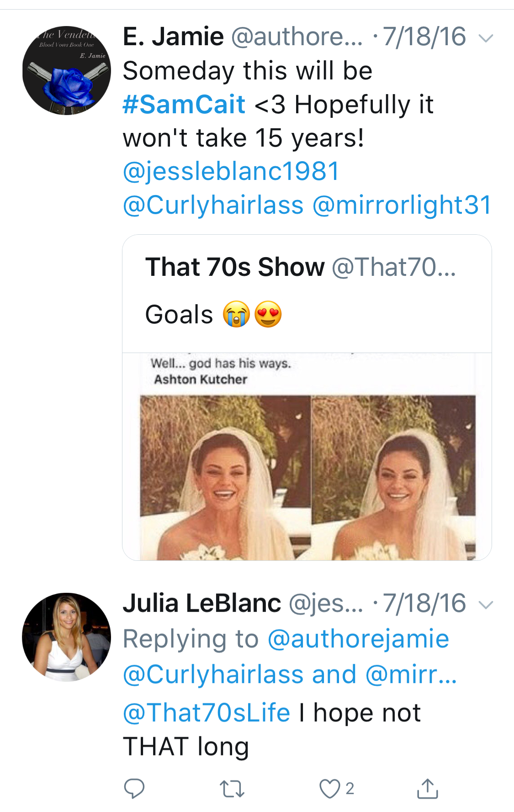Tap E. Jamie's display name
Viewport: 514px width, 812px height.
point(173,37)
